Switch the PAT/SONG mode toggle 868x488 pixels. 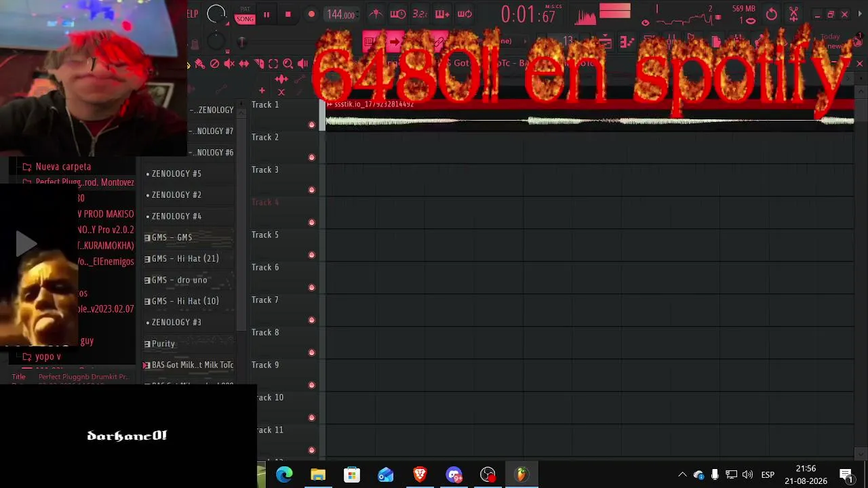(x=245, y=16)
